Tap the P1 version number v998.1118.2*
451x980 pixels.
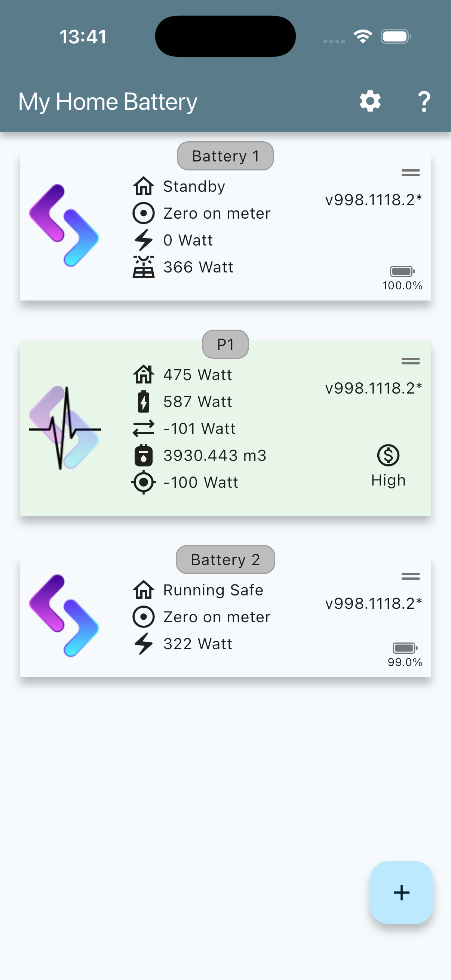(x=373, y=388)
